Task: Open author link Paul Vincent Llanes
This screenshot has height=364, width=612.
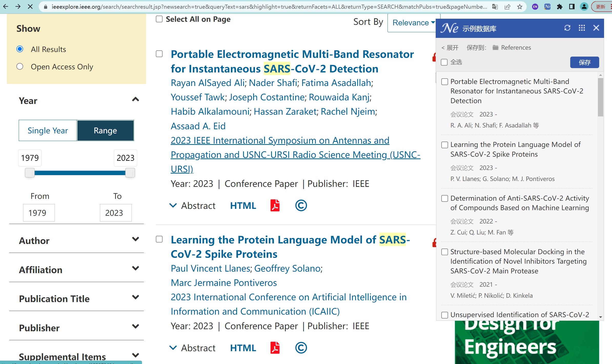Action: tap(210, 268)
